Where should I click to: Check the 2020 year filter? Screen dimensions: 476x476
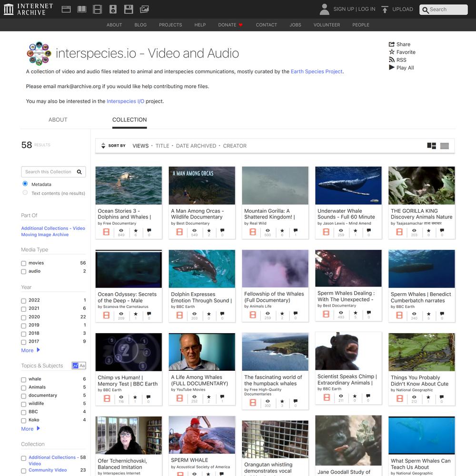click(x=24, y=317)
